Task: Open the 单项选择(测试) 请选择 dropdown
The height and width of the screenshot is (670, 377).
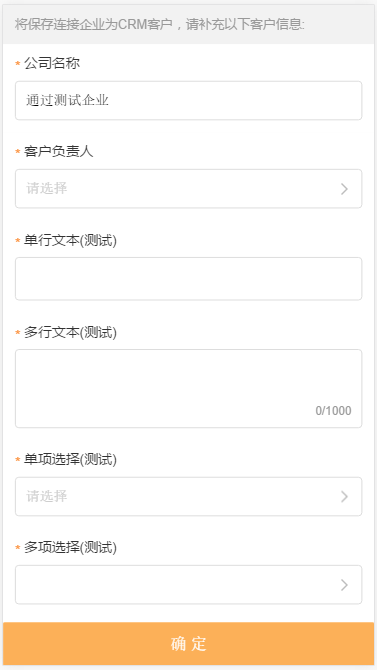Action: [188, 497]
